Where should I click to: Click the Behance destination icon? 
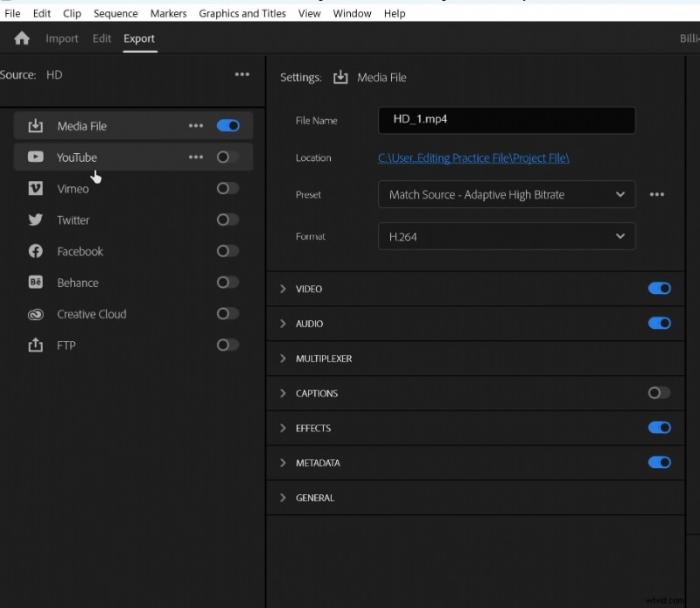tap(36, 283)
